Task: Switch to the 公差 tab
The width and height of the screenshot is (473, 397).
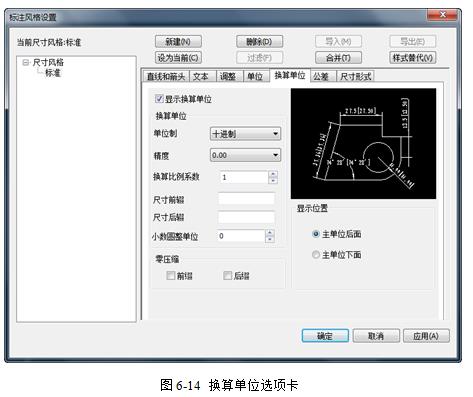Action: [x=323, y=77]
